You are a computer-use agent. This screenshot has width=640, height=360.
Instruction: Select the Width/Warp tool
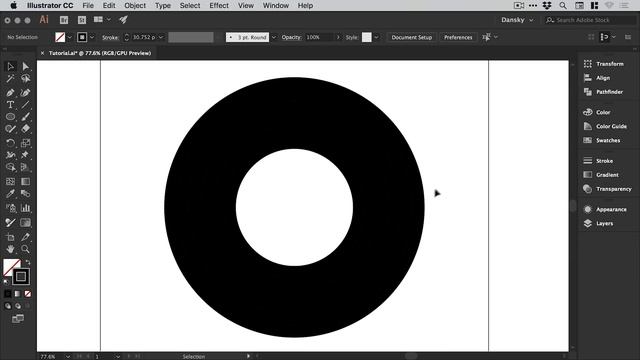pyautogui.click(x=11, y=155)
